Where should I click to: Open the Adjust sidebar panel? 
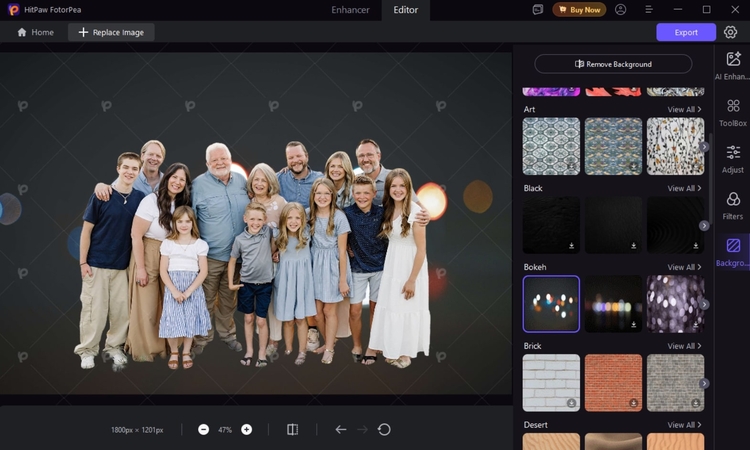coord(733,159)
